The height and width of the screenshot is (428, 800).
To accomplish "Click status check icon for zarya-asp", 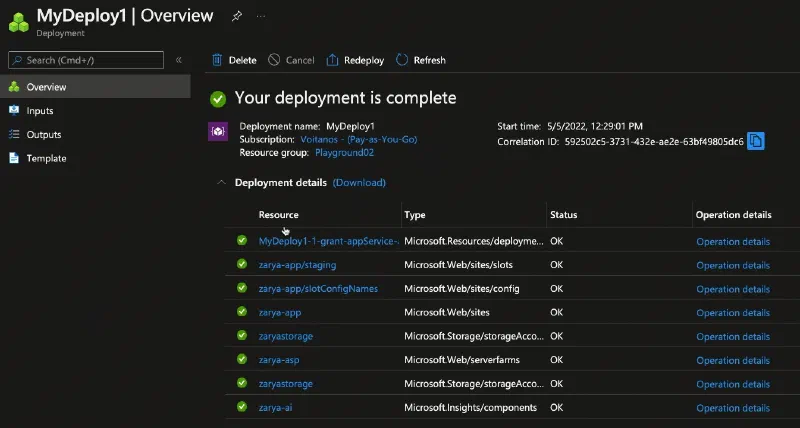I will 242,359.
